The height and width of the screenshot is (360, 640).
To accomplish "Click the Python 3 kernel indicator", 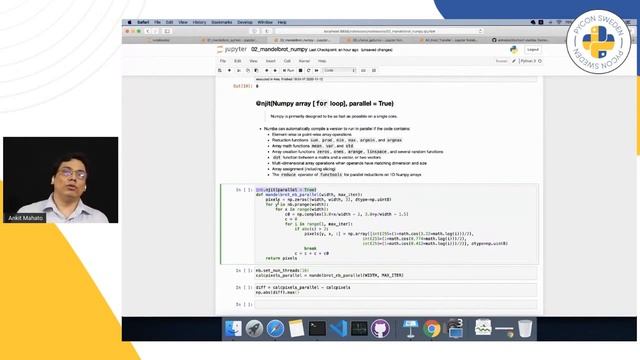I will (x=530, y=61).
